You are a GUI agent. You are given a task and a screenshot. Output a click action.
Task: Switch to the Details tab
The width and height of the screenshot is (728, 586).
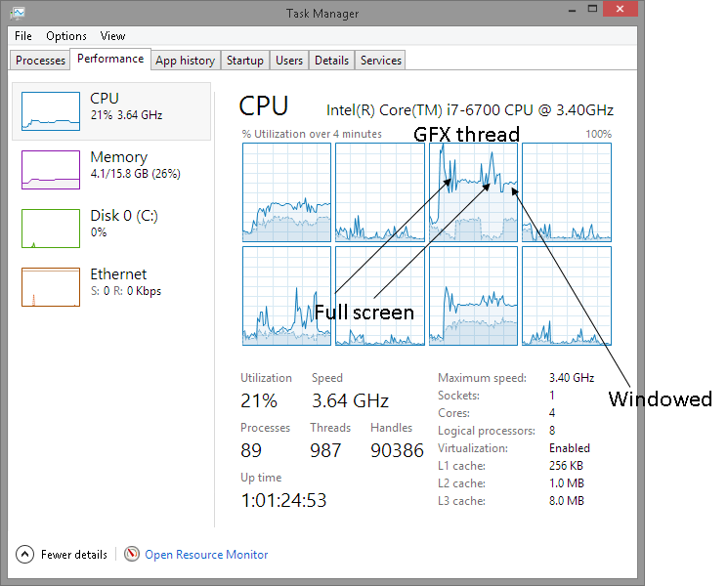pyautogui.click(x=331, y=61)
